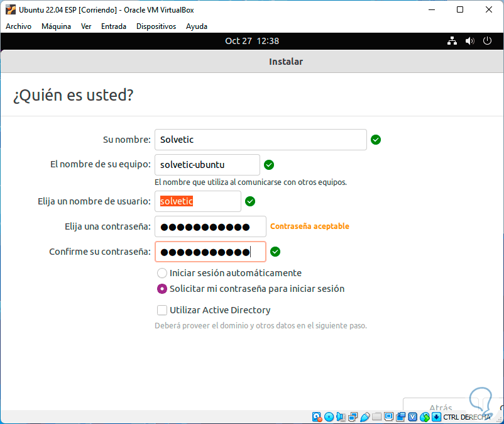Click the VirtualBox app icon in title bar
Viewport: 504px width, 424px height.
click(x=11, y=9)
